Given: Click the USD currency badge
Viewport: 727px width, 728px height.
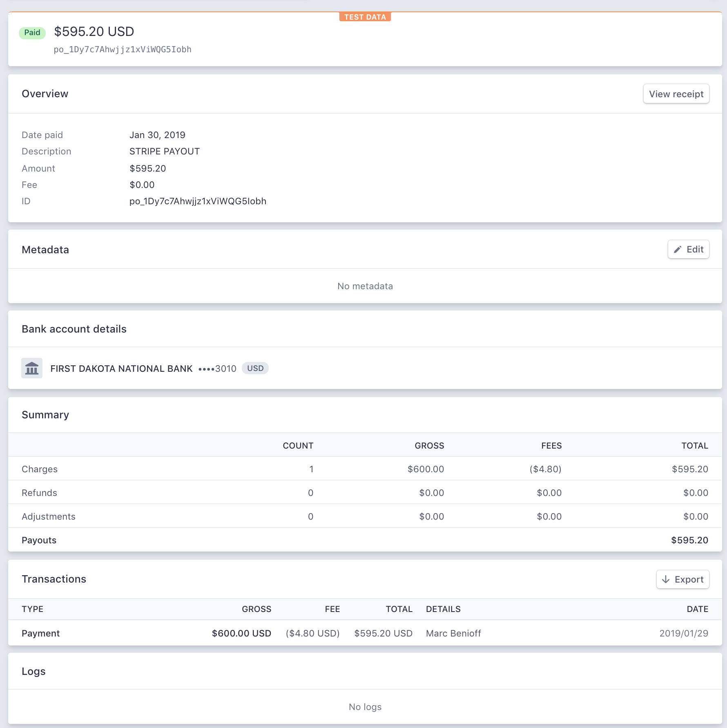Looking at the screenshot, I should 255,368.
